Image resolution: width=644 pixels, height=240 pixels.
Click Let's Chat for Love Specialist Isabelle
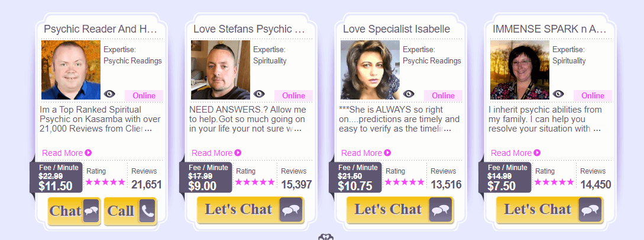tap(400, 210)
